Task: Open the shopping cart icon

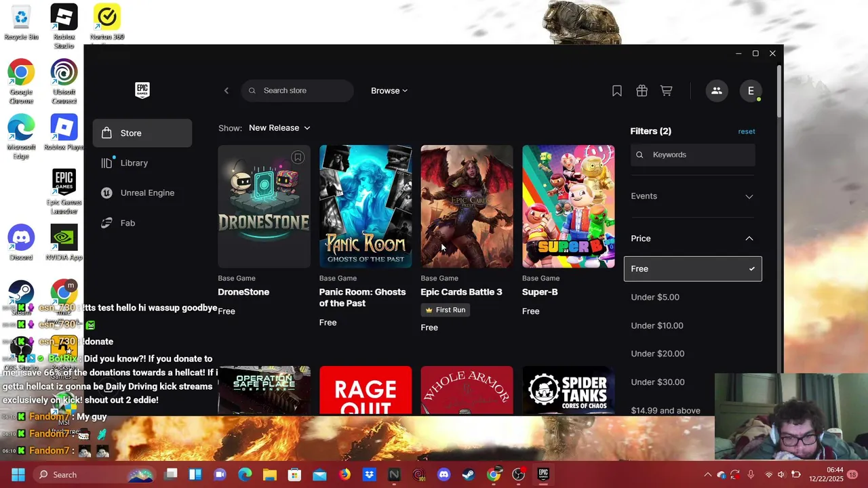Action: click(667, 91)
